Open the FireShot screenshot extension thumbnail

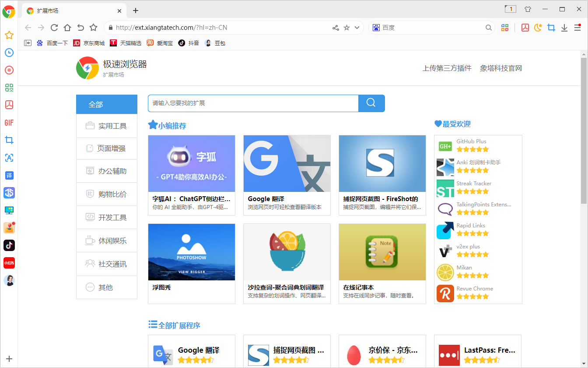pos(382,163)
